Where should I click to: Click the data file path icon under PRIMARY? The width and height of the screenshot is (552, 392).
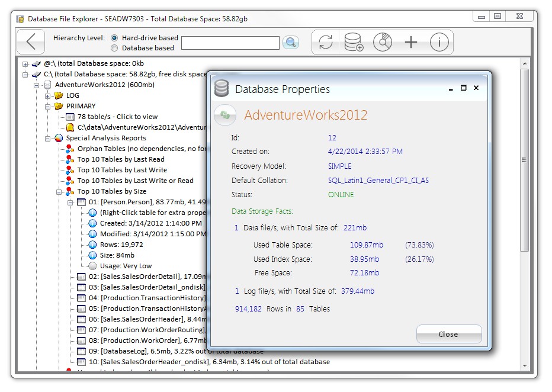click(70, 127)
